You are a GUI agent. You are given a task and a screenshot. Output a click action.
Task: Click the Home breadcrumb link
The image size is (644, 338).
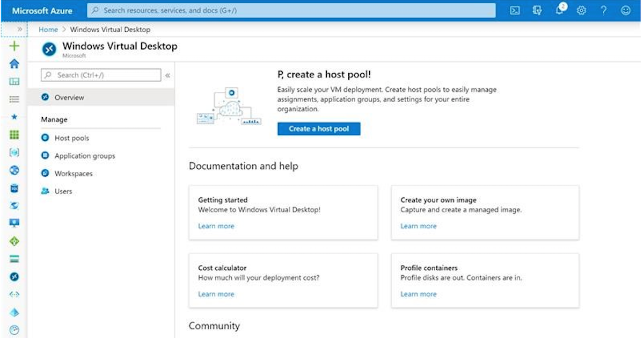tap(48, 30)
